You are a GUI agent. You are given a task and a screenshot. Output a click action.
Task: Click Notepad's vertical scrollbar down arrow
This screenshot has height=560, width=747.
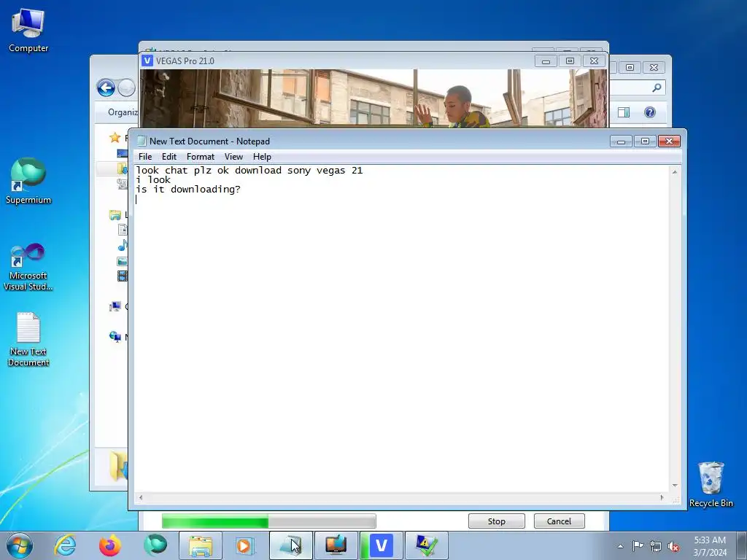(x=675, y=486)
